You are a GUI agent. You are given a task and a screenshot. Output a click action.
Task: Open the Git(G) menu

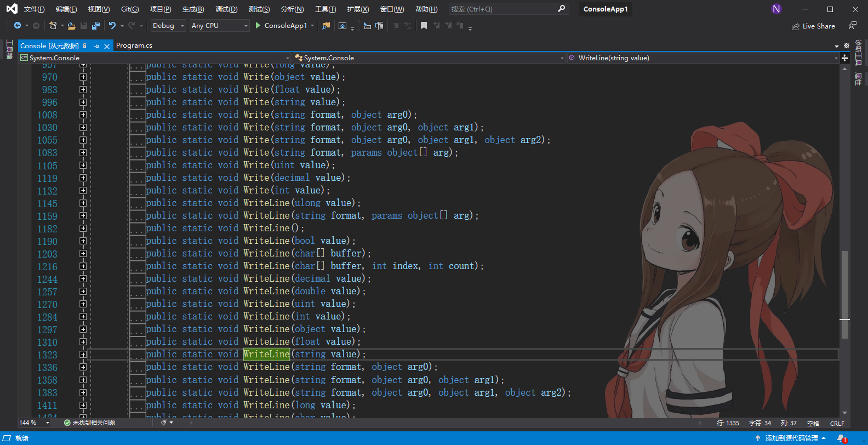coord(130,9)
